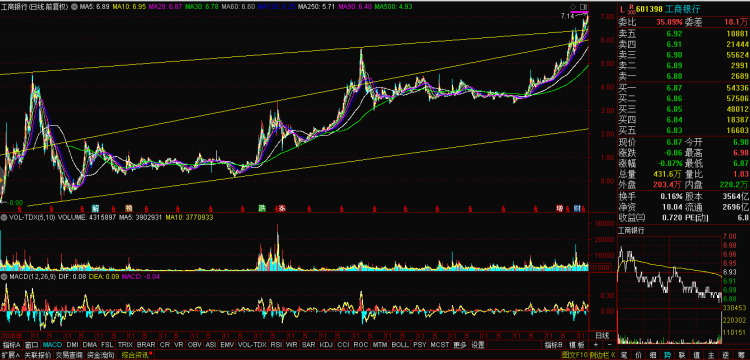Click the minus zoom-out button
The height and width of the screenshot is (360, 750).
click(610, 345)
